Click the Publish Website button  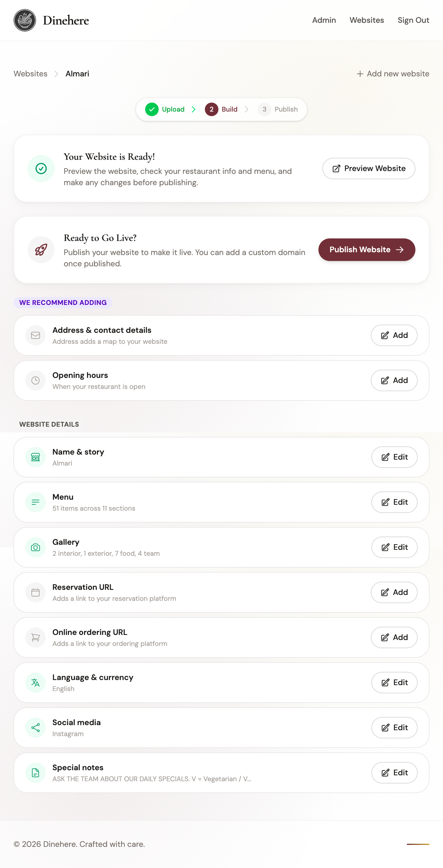click(x=366, y=249)
